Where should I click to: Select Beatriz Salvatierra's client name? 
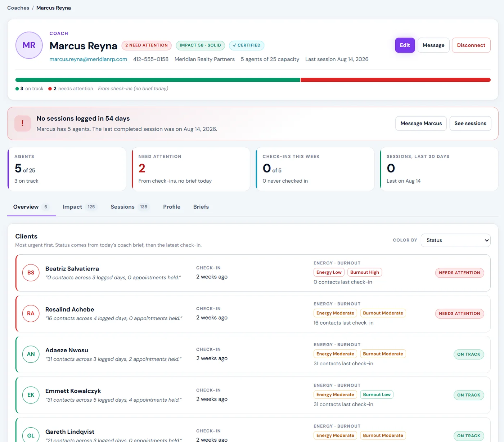[72, 269]
